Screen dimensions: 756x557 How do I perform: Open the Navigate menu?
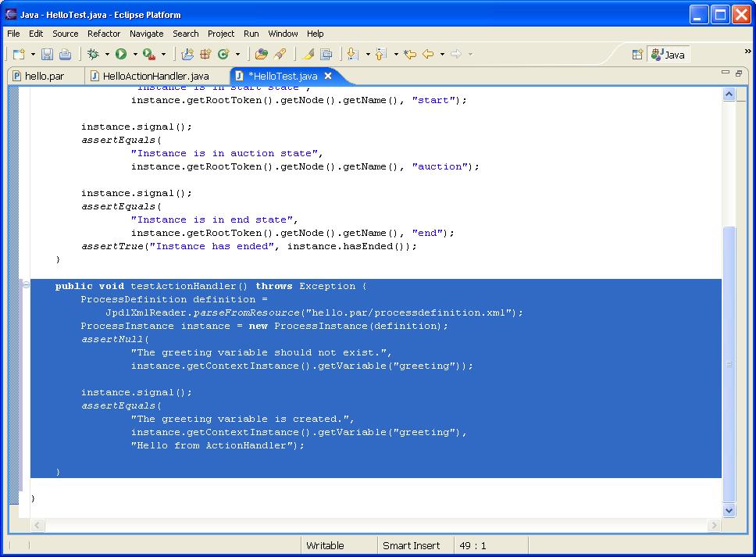(x=147, y=34)
